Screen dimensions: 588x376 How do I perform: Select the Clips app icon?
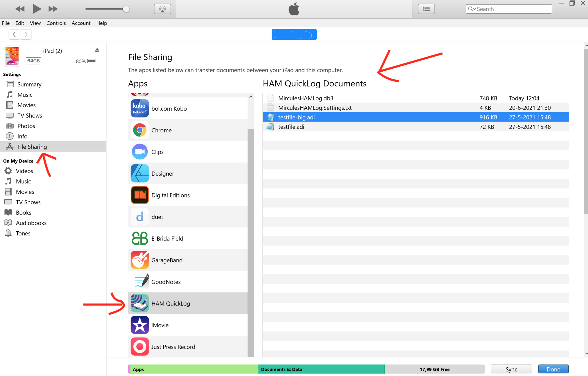[x=140, y=151]
